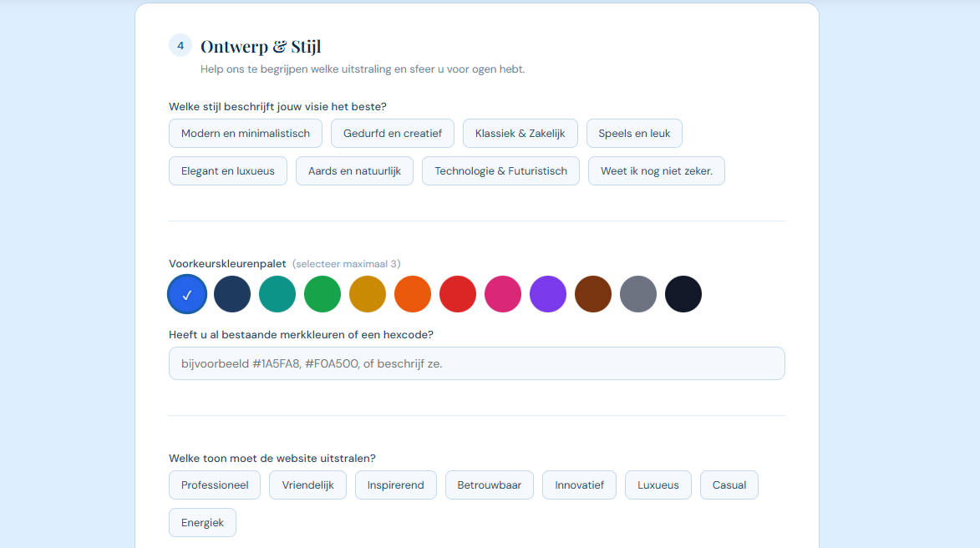Choose 'Gedurfd en creatief' style

[x=392, y=133]
